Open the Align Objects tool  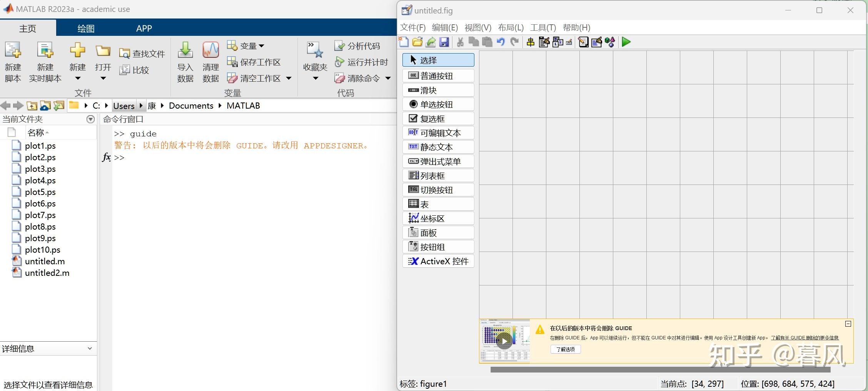pos(530,42)
